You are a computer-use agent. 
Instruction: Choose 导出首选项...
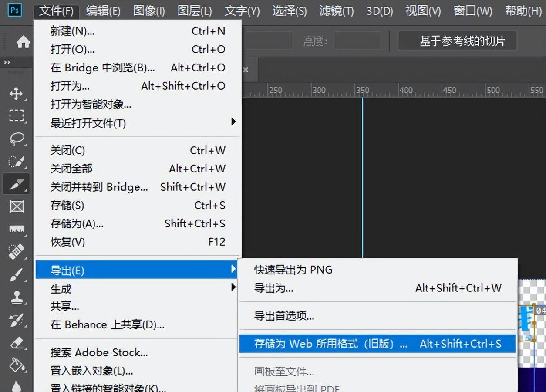click(x=377, y=316)
